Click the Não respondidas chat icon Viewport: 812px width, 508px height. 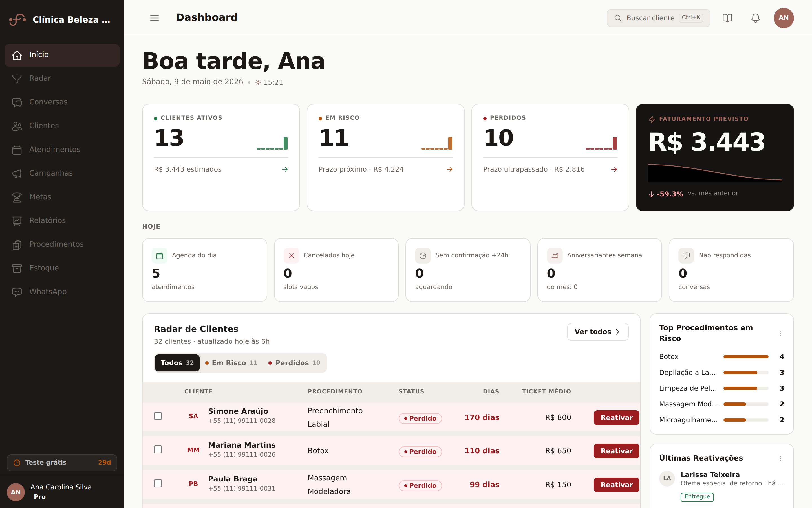click(686, 256)
